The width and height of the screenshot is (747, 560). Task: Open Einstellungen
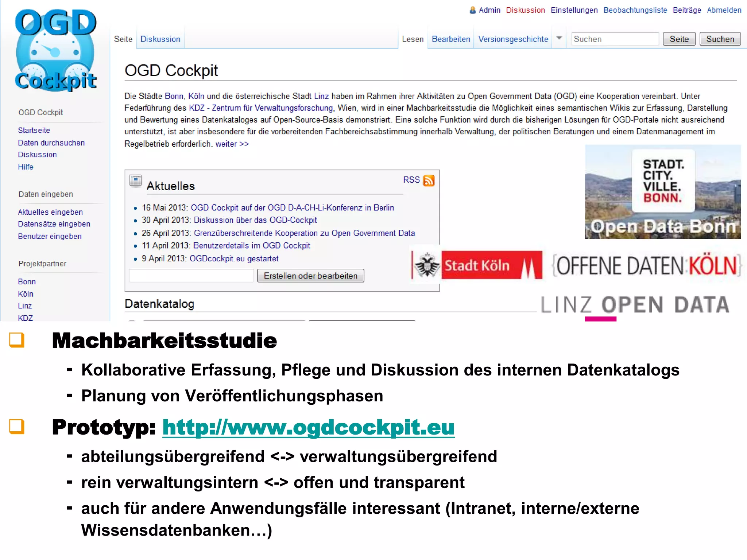(x=574, y=10)
